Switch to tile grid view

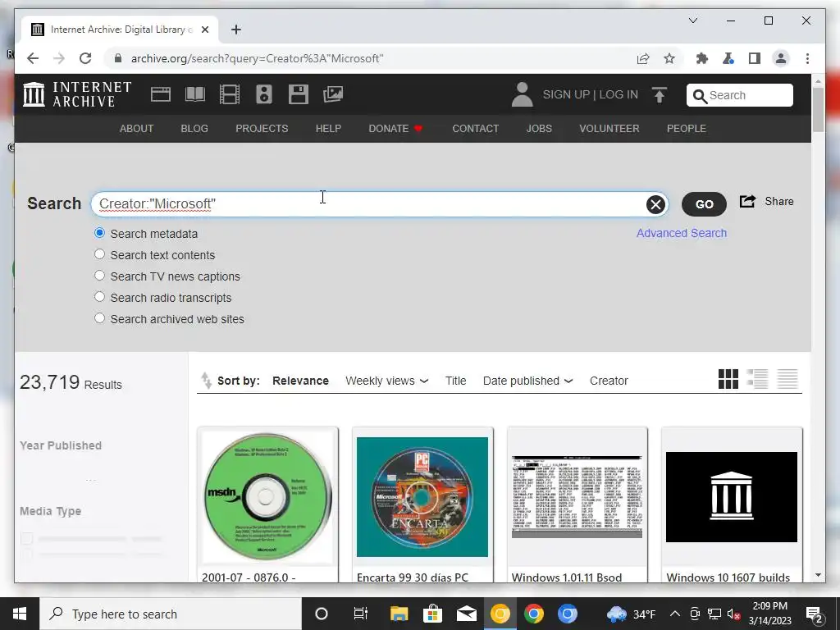728,379
